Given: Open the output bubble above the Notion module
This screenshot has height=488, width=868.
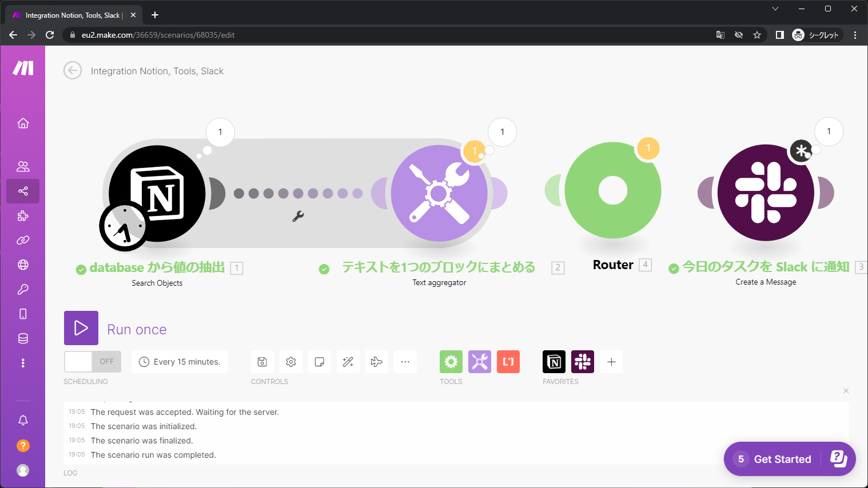Looking at the screenshot, I should (220, 132).
